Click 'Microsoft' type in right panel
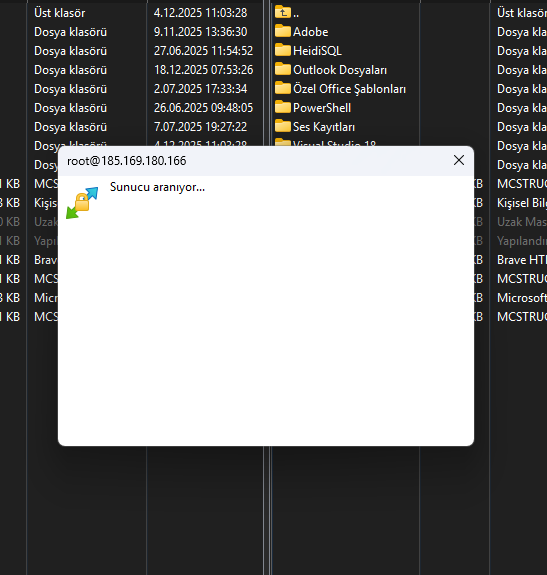 click(522, 298)
